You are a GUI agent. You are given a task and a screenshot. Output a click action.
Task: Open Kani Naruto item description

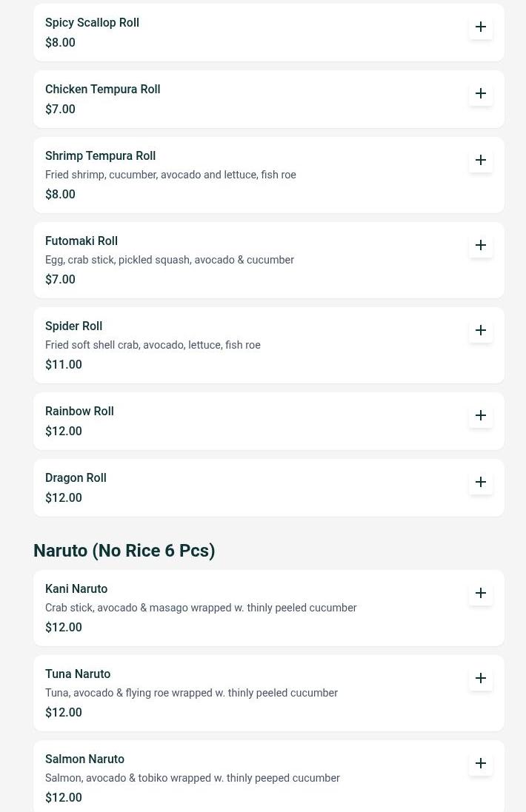tap(201, 608)
